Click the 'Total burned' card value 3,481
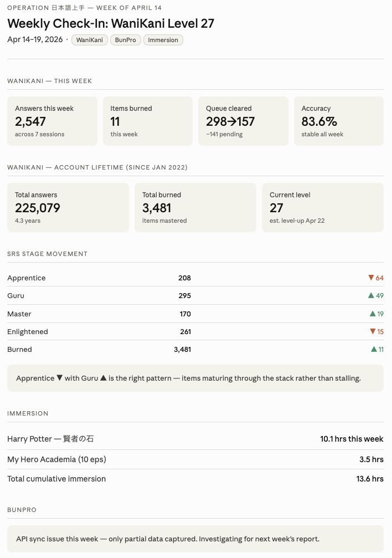 157,208
